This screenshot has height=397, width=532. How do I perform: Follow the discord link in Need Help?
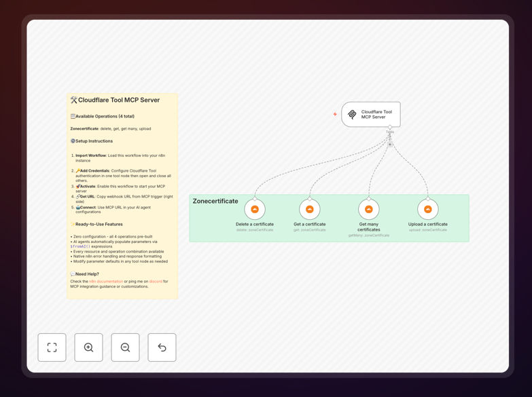click(x=156, y=282)
